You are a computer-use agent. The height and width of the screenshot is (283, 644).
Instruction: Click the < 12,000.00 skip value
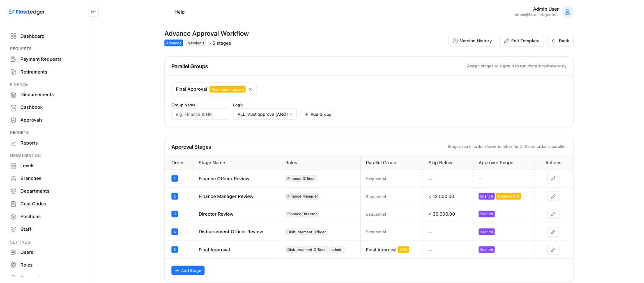tap(441, 196)
